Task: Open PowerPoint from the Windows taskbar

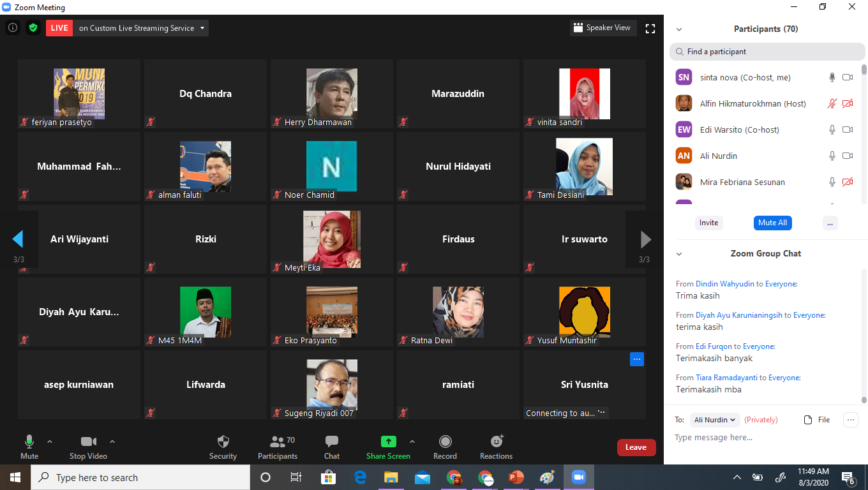Action: click(516, 477)
